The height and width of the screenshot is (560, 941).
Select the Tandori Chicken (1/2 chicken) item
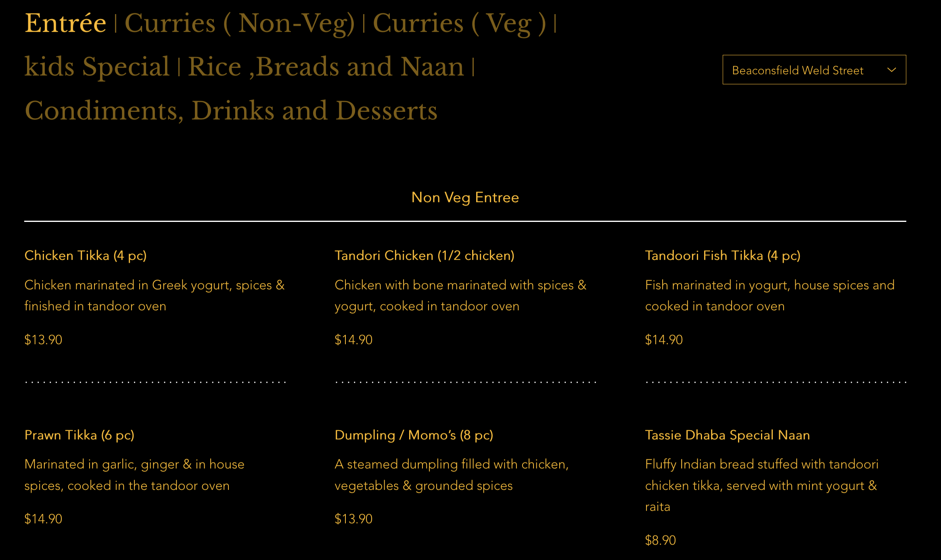tap(424, 255)
